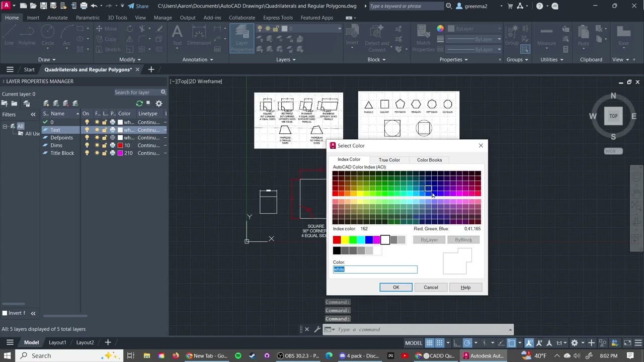
Task: Click the Clean Screen icon
Action: pos(627,343)
